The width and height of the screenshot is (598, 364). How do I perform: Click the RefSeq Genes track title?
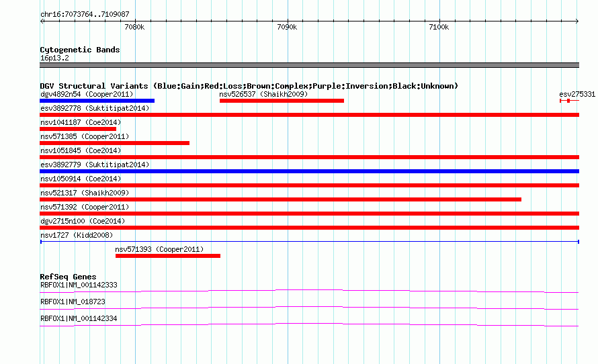pos(68,277)
